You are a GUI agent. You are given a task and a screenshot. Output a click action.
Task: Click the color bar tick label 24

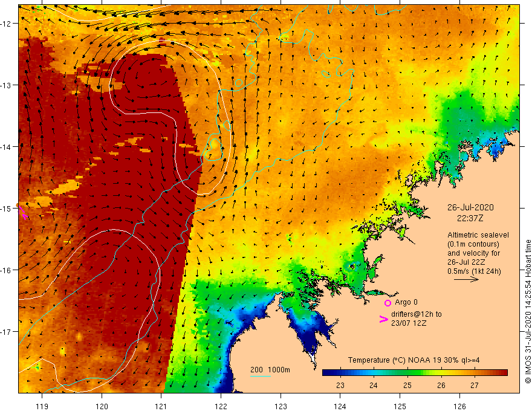point(373,385)
